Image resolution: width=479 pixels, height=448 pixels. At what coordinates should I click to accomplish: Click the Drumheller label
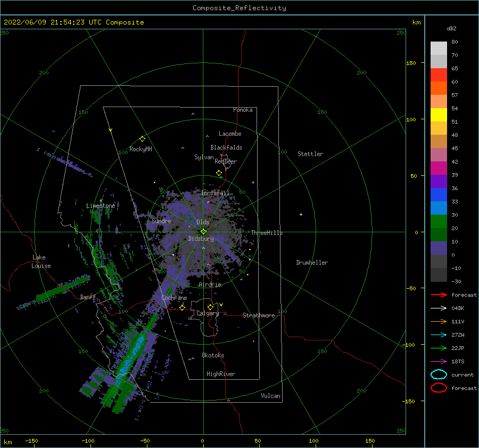[312, 263]
